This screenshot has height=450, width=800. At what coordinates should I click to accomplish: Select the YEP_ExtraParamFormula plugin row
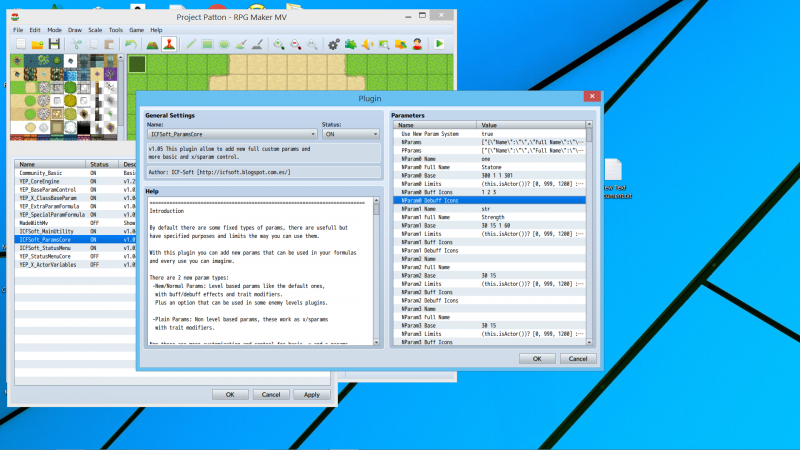76,206
